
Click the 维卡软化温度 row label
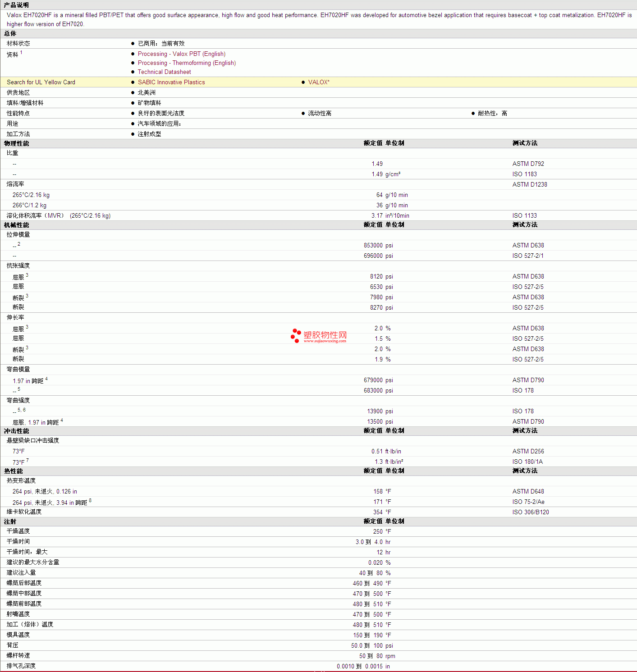click(x=24, y=512)
